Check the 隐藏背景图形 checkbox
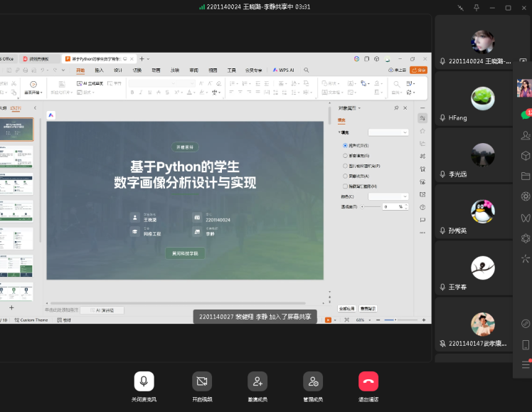 click(346, 186)
